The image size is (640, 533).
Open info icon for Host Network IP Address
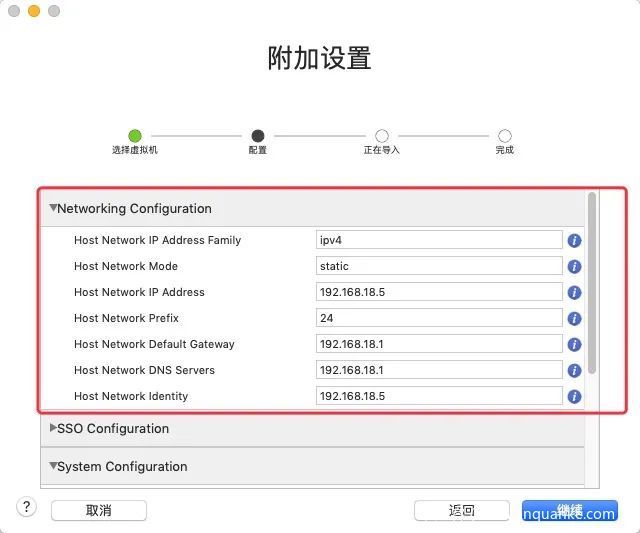point(574,292)
